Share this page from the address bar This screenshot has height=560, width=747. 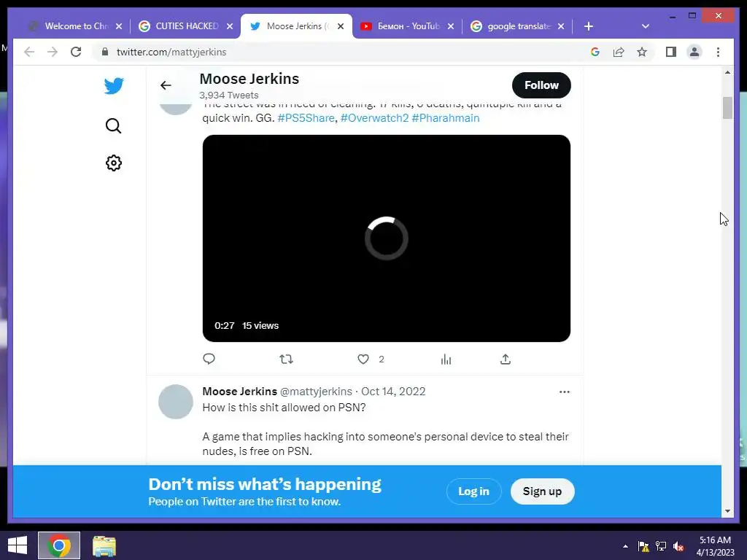[619, 52]
